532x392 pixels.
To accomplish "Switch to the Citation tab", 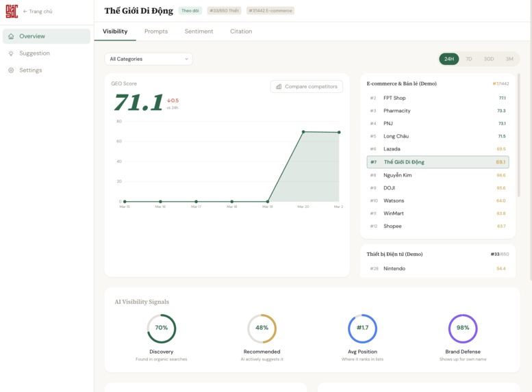I will 241,31.
